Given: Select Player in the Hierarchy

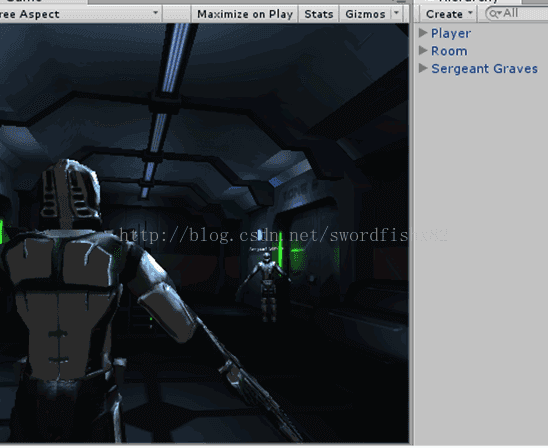Looking at the screenshot, I should point(451,33).
